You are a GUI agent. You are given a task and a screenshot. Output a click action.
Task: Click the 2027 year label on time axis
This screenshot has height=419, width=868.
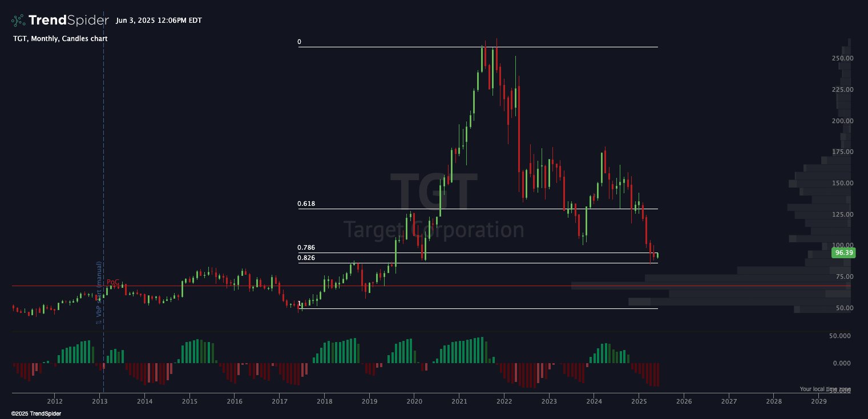click(729, 401)
